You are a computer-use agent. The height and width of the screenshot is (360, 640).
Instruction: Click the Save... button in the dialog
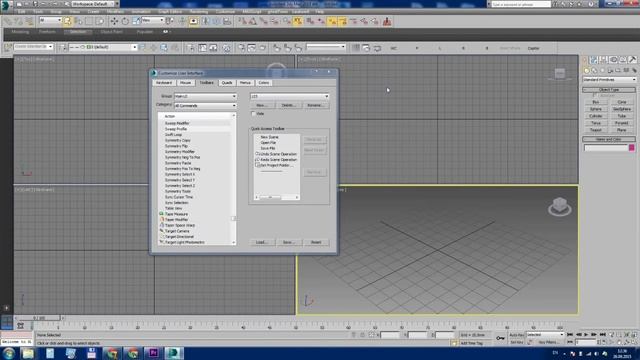click(x=288, y=242)
